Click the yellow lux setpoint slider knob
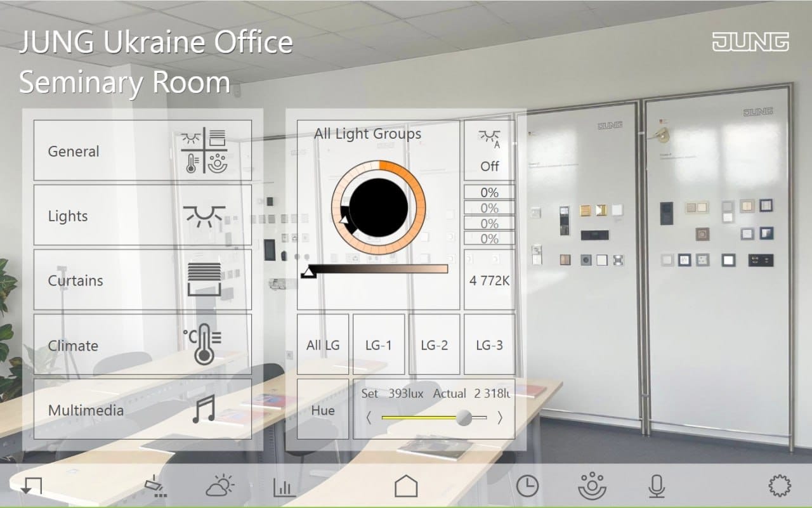 464,417
